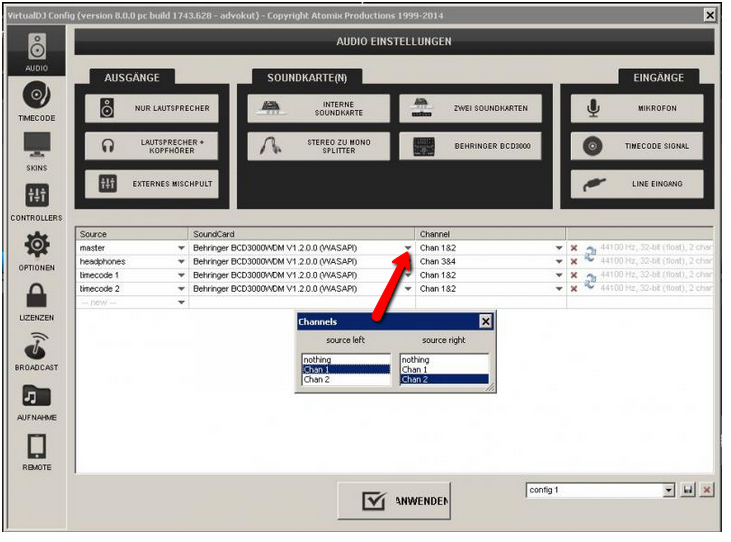The image size is (731, 542).
Task: Open timecode 2 row soundcard dropdown
Action: pyautogui.click(x=408, y=289)
